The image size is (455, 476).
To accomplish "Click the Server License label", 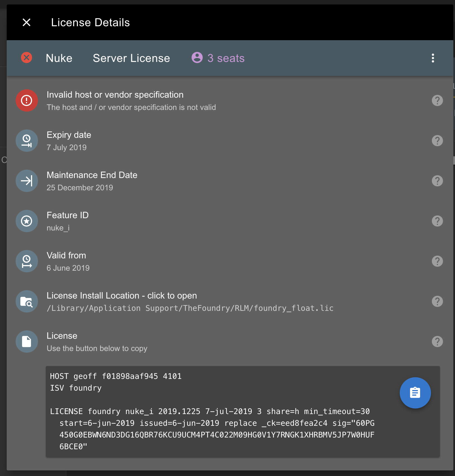I will [x=131, y=58].
